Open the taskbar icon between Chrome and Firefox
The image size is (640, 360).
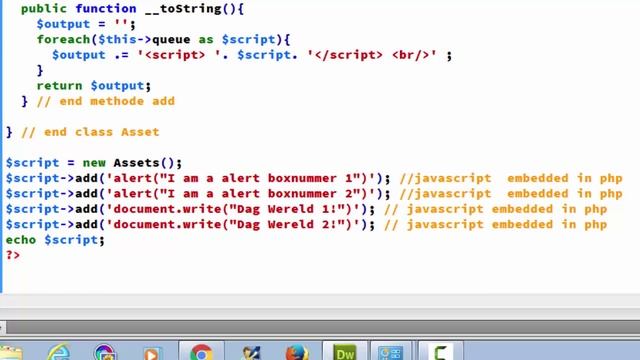point(250,352)
